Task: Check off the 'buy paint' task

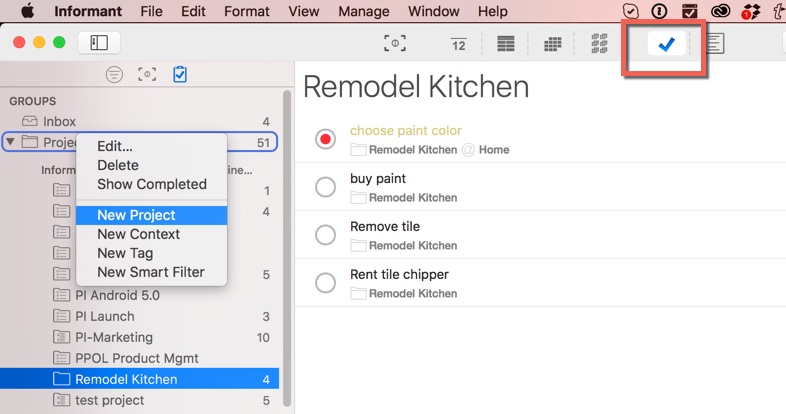Action: pos(325,187)
